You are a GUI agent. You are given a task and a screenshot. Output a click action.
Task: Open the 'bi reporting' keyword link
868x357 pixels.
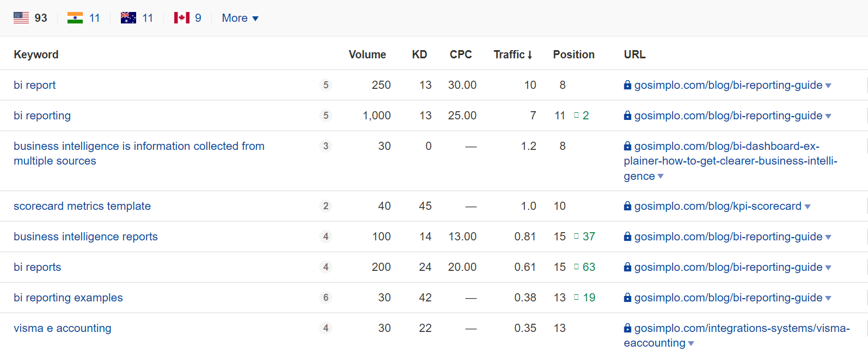pos(42,116)
